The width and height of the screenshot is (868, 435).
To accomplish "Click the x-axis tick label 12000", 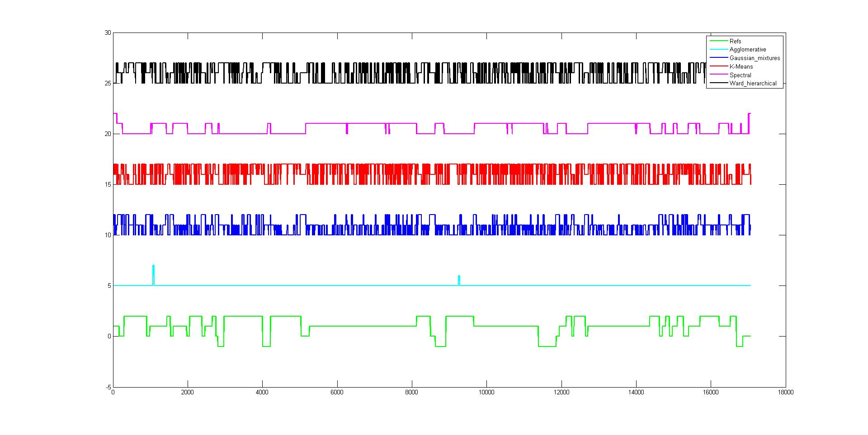I will pyautogui.click(x=561, y=393).
